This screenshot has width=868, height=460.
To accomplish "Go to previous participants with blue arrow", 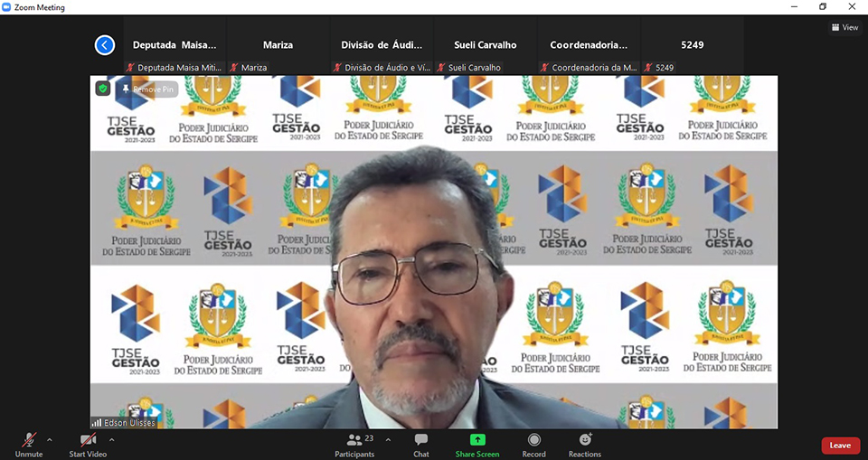I will [x=105, y=44].
